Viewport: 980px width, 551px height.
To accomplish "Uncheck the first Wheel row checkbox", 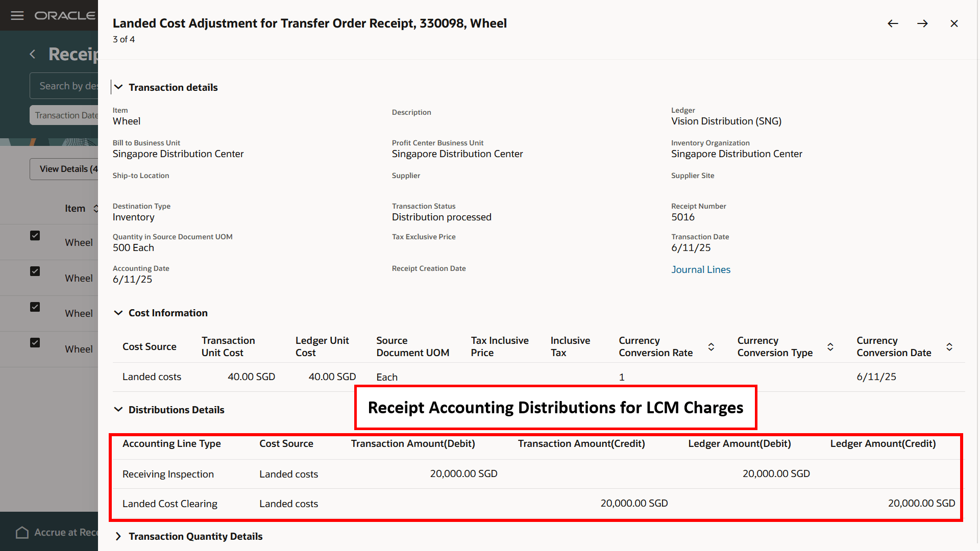I will [35, 236].
